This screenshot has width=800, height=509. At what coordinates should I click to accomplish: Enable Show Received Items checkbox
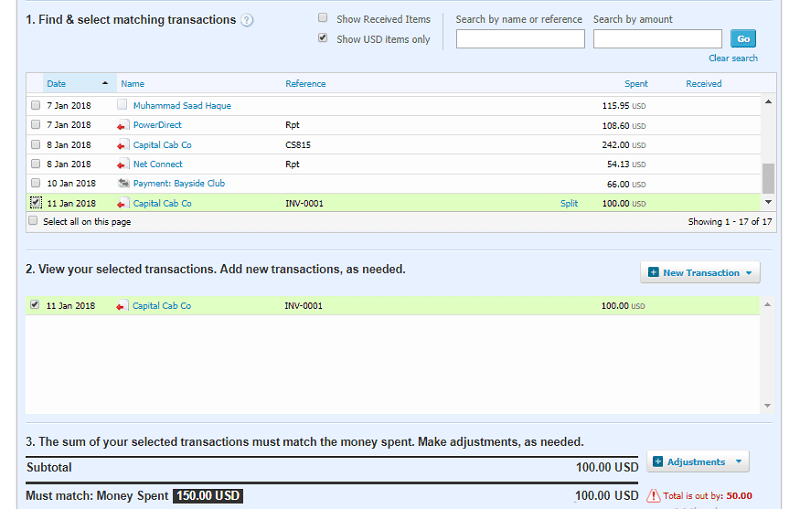point(322,18)
